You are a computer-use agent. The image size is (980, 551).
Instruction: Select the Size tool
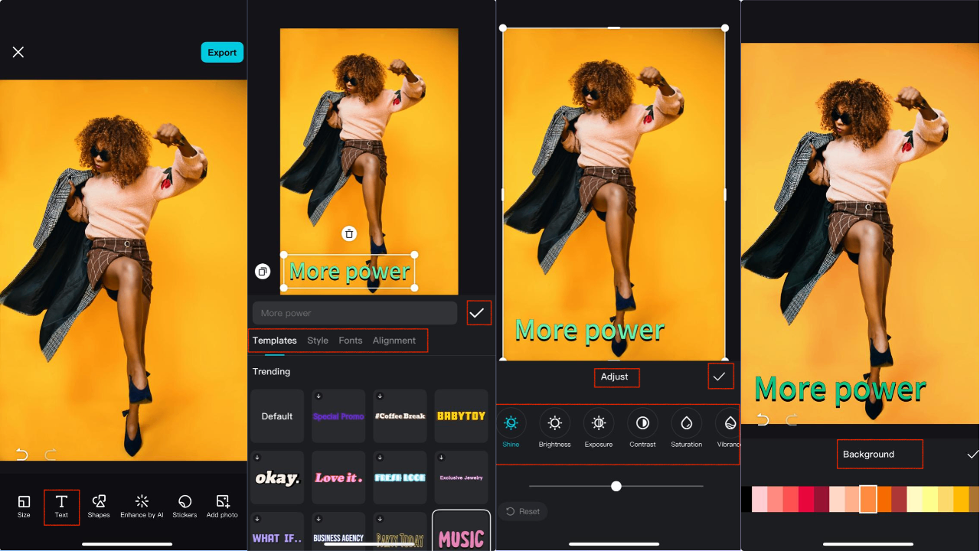24,507
